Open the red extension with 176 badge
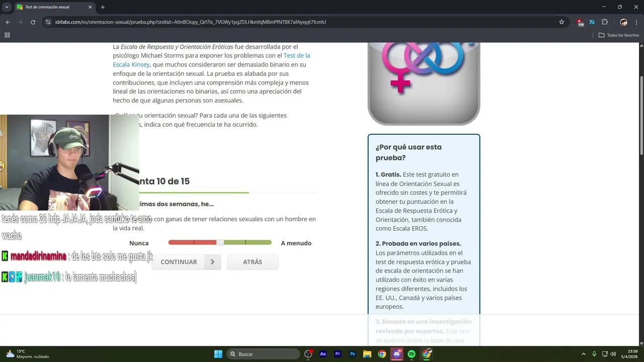644x362 pixels. pos(580,22)
